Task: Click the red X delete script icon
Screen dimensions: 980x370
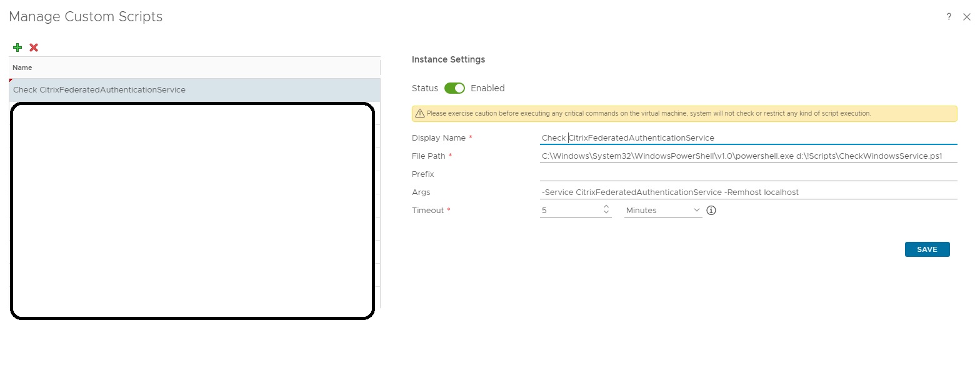Action: click(x=34, y=47)
